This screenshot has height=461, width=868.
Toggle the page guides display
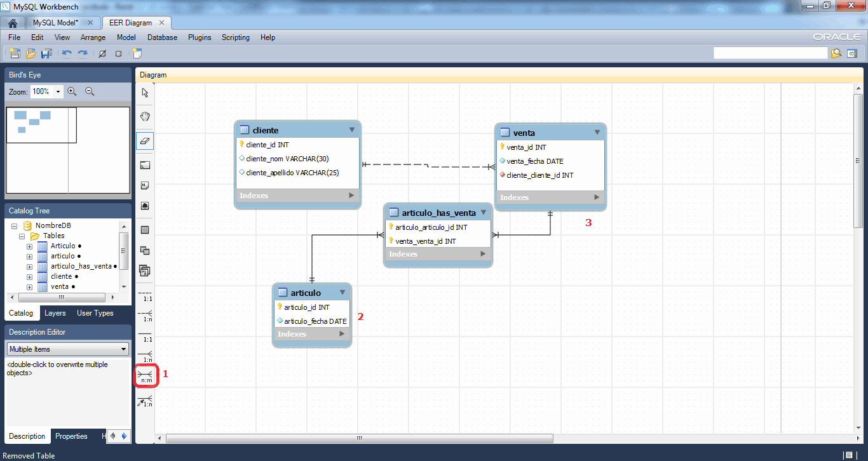[118, 53]
